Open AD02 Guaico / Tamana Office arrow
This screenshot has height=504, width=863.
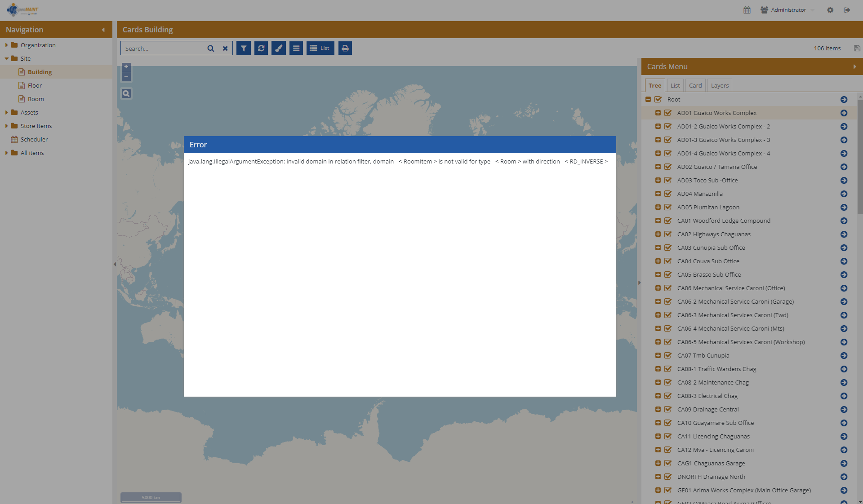coord(844,167)
